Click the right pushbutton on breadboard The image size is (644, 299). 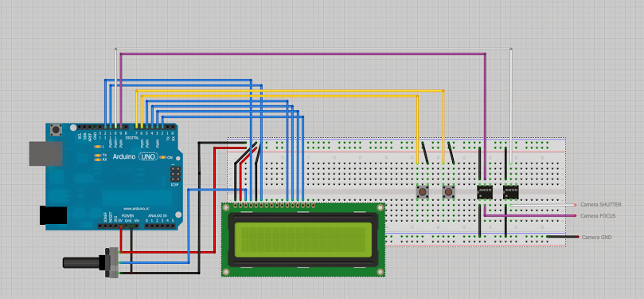coord(448,192)
